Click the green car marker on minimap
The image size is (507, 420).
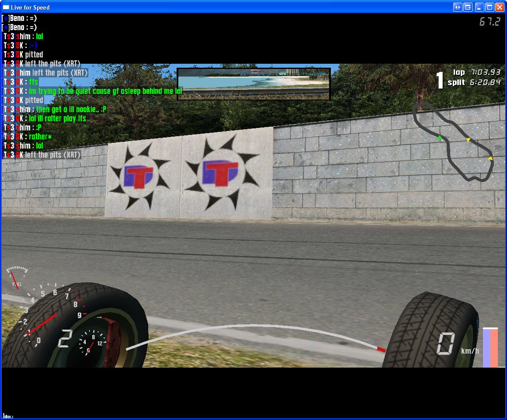pos(439,138)
